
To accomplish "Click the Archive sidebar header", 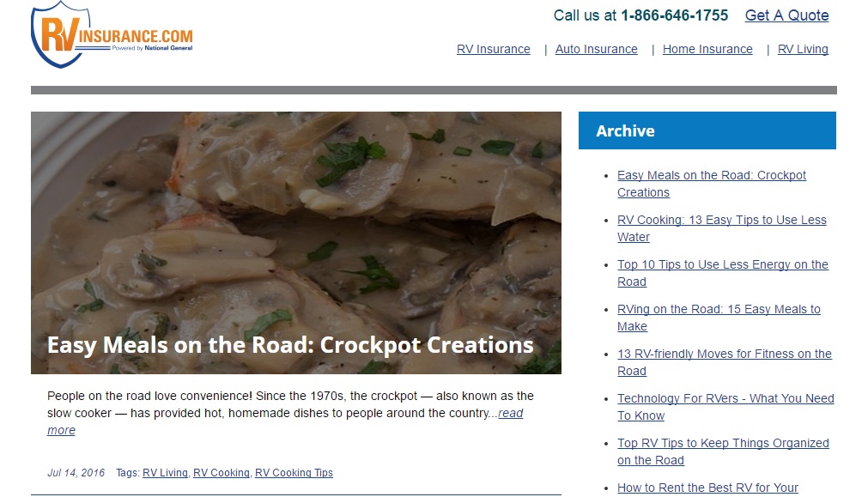I will click(x=707, y=130).
